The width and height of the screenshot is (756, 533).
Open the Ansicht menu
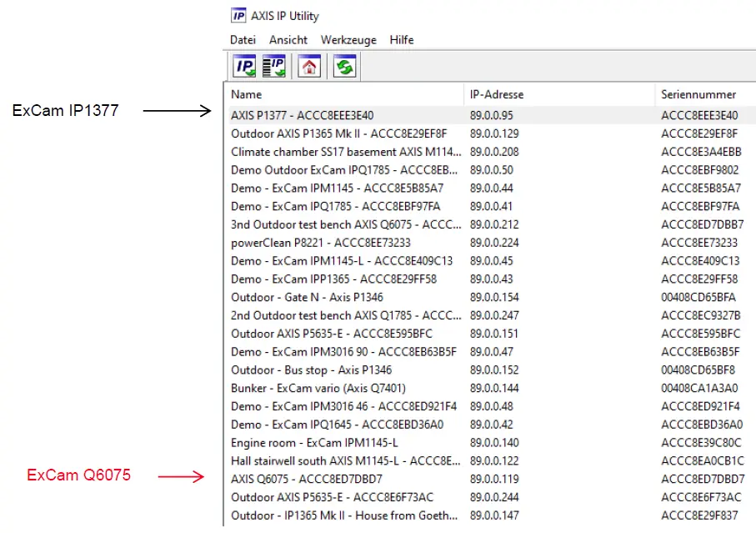click(x=288, y=40)
